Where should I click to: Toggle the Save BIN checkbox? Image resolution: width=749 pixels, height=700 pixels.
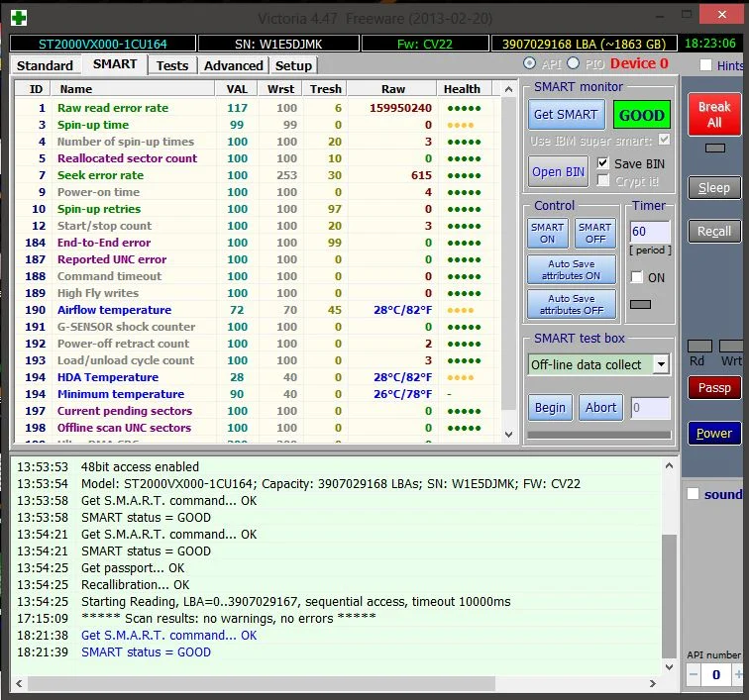[x=603, y=163]
